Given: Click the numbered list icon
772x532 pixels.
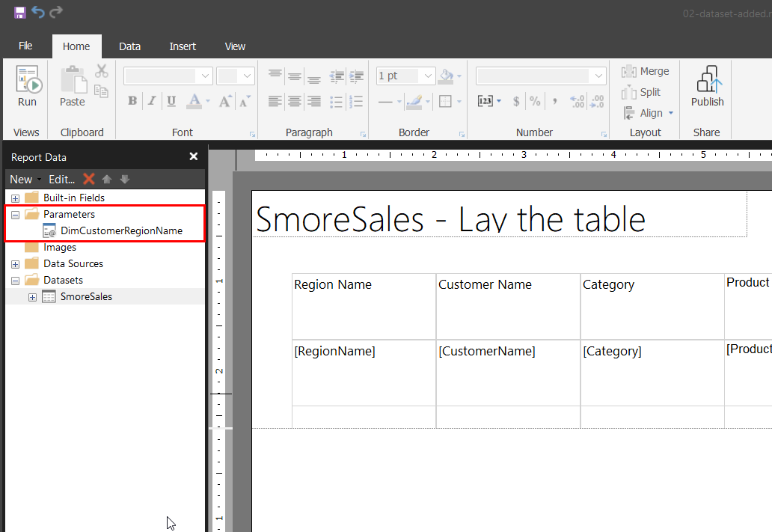Looking at the screenshot, I should [x=356, y=102].
